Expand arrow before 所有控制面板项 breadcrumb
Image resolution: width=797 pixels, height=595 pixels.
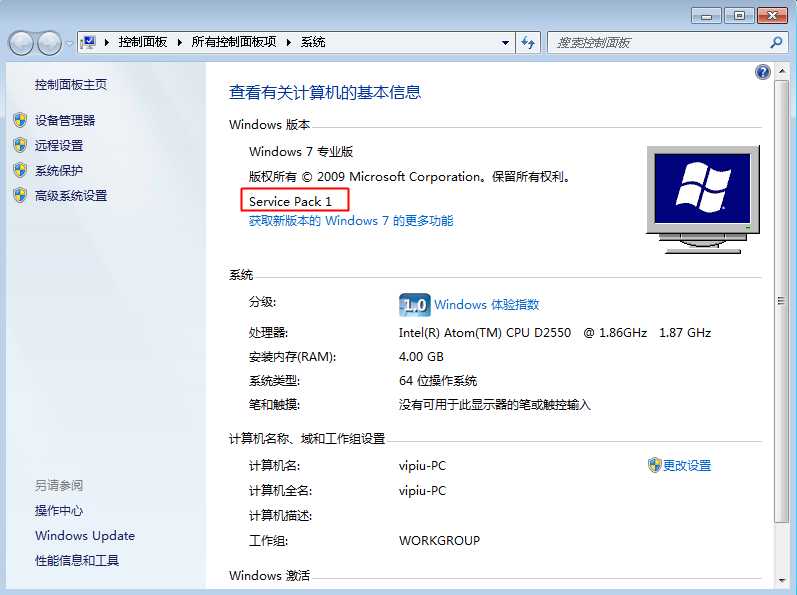(179, 42)
